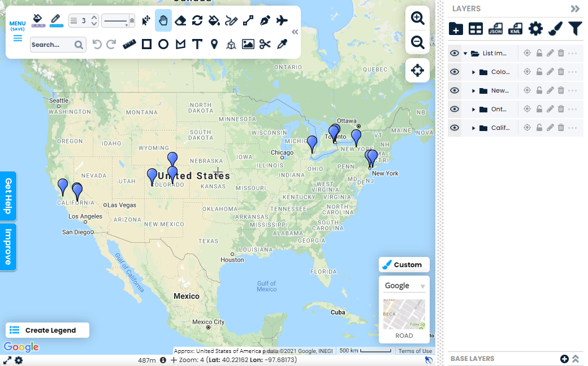Open KML import in Layers panel
The height and width of the screenshot is (366, 588).
pos(515,29)
